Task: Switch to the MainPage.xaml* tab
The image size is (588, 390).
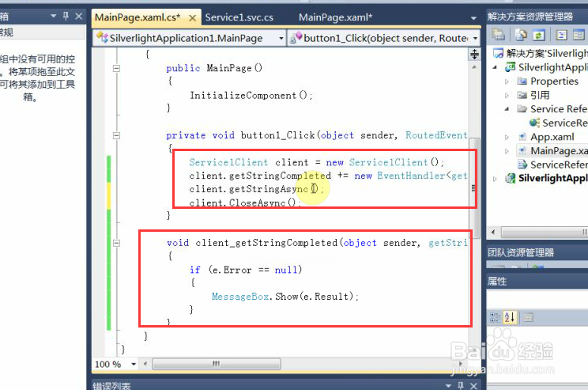Action: pyautogui.click(x=336, y=17)
